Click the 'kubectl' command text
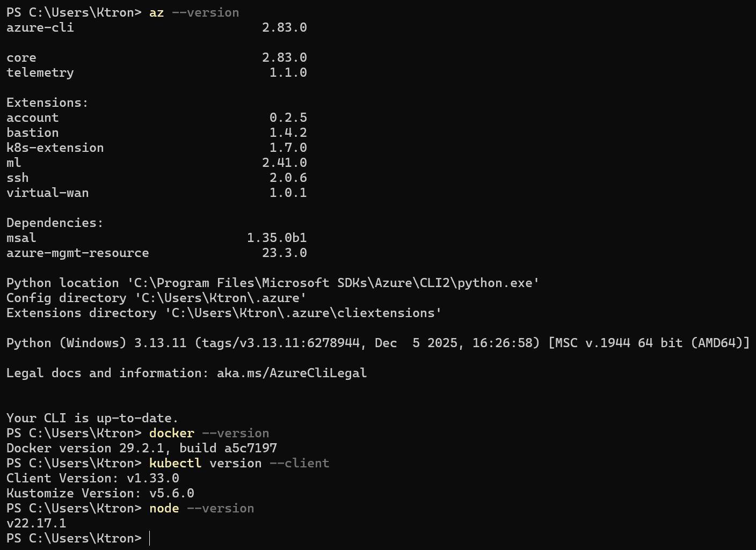This screenshot has width=756, height=550. pyautogui.click(x=175, y=463)
